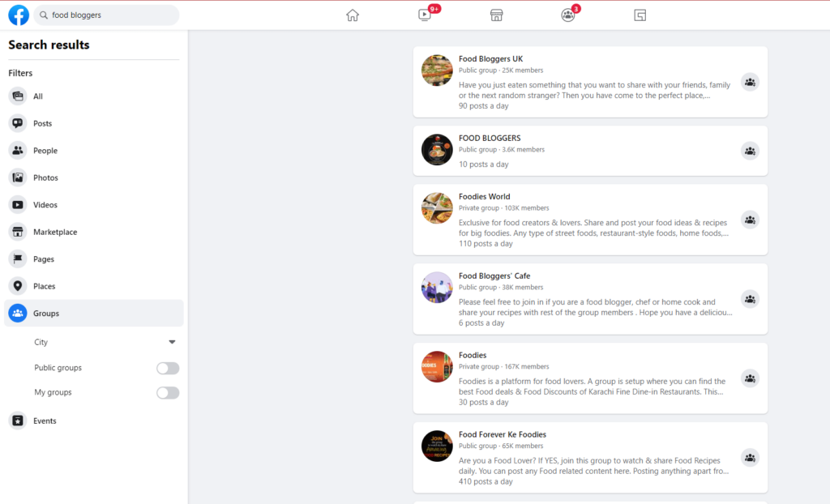Click the Events star icon

pos(18,421)
